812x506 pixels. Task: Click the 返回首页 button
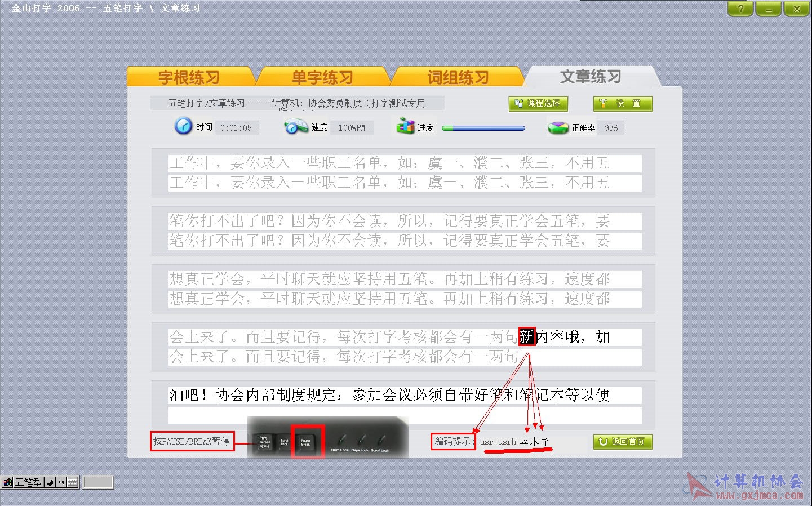(x=623, y=442)
